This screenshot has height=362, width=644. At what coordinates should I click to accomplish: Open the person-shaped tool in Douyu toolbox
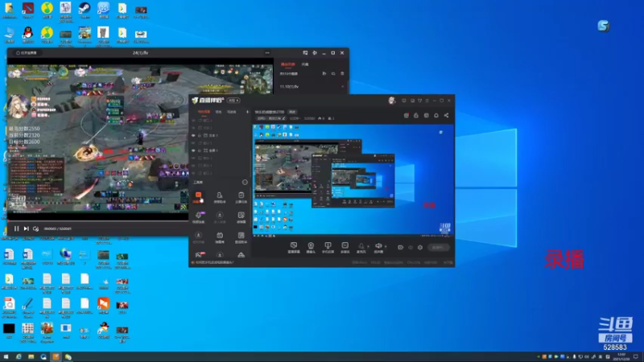tap(220, 197)
